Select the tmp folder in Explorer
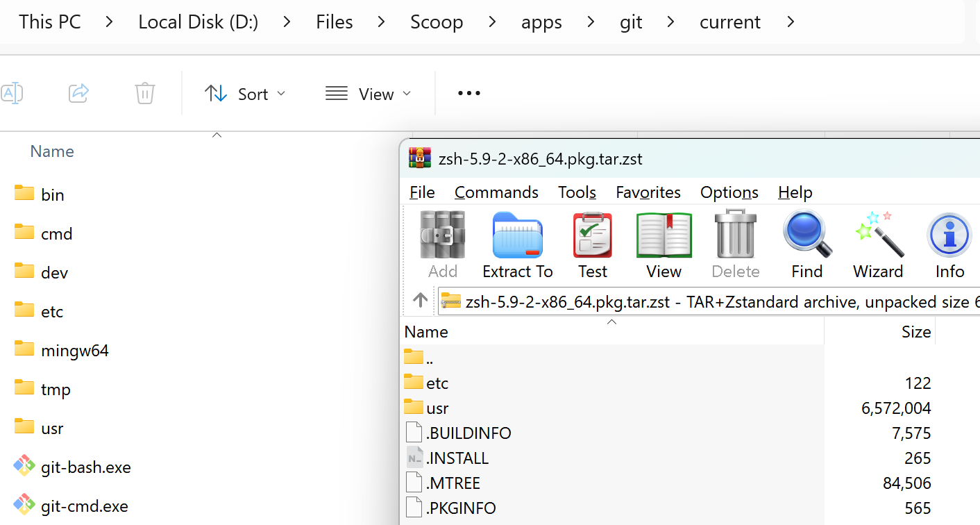980x525 pixels. point(42,389)
